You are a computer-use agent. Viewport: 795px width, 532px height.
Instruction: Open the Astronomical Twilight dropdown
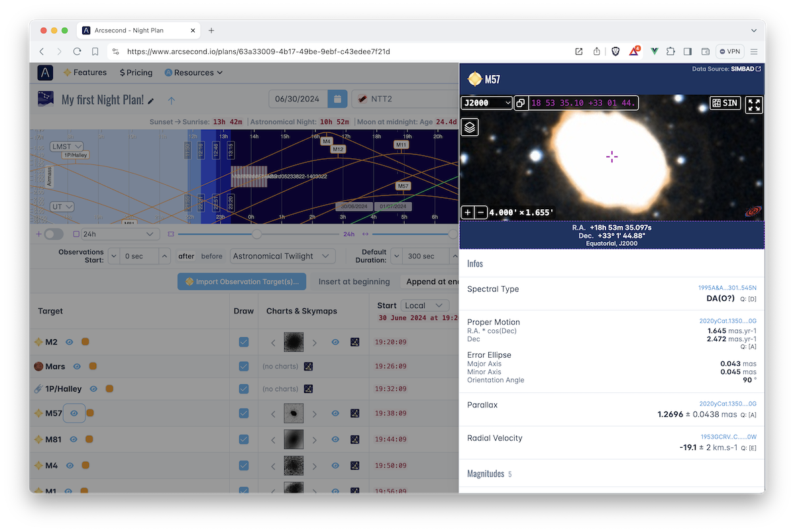(282, 256)
